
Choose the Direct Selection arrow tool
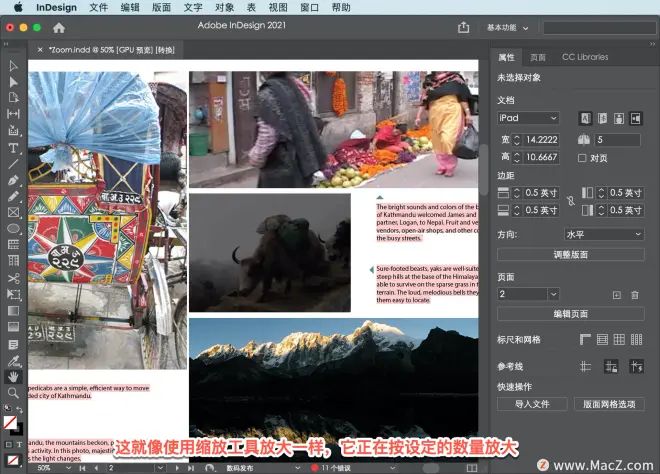[13, 82]
